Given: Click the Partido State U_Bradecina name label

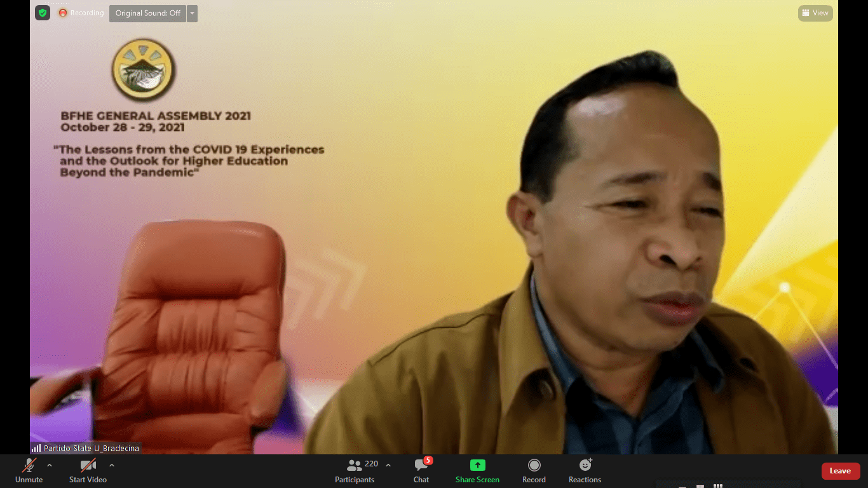Looking at the screenshot, I should point(91,448).
